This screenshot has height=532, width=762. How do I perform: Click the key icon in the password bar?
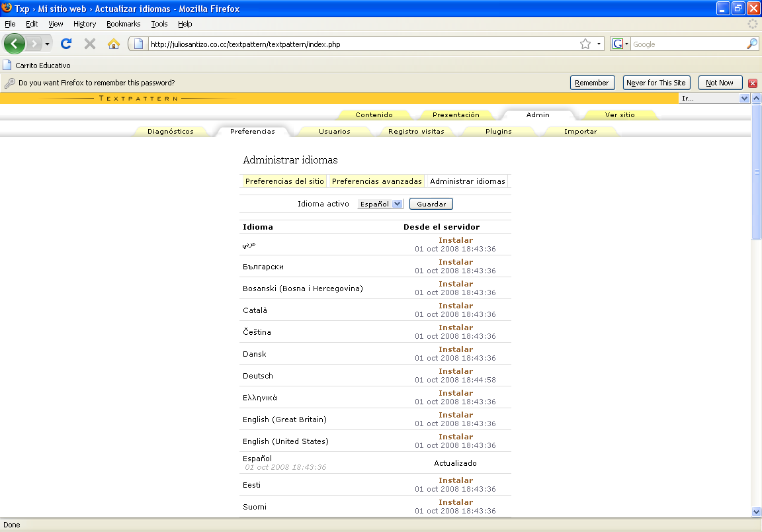tap(9, 83)
